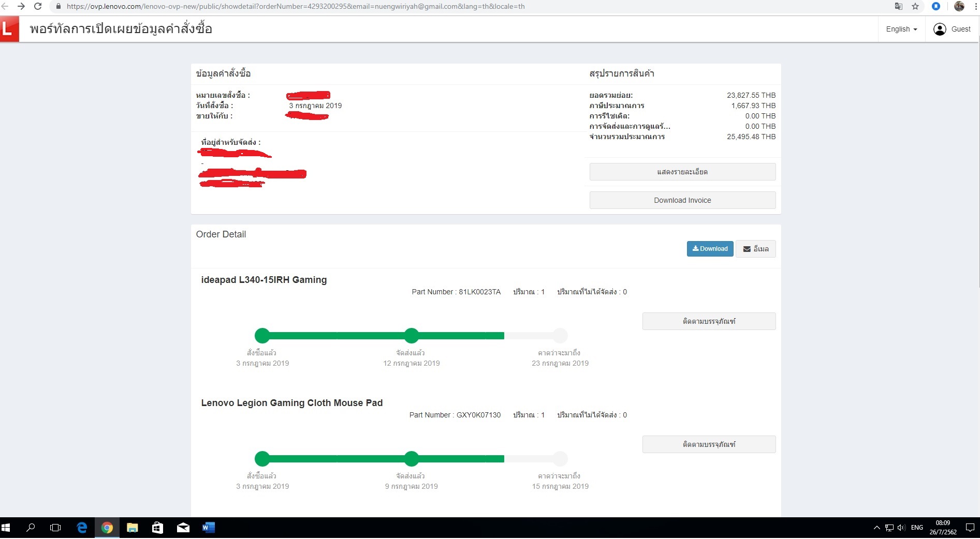Screen dimensions: 980x539
Task: Launch Microsoft Edge from the taskbar
Action: 82,528
